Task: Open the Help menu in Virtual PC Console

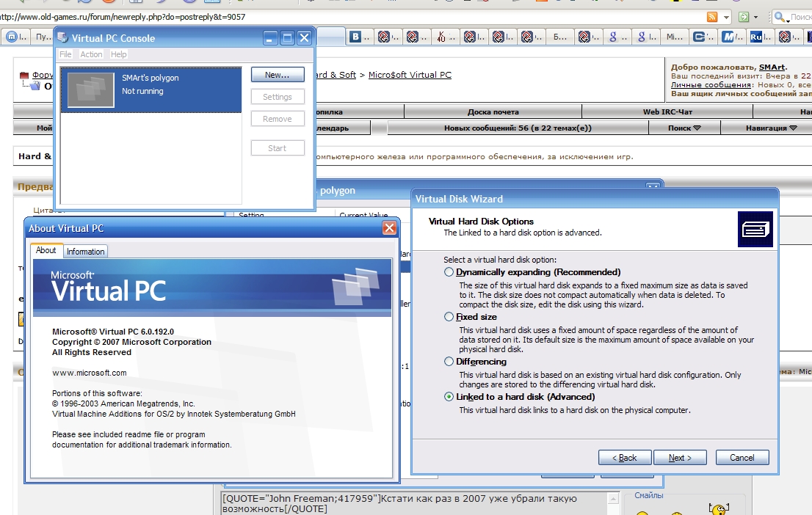Action: (x=119, y=54)
